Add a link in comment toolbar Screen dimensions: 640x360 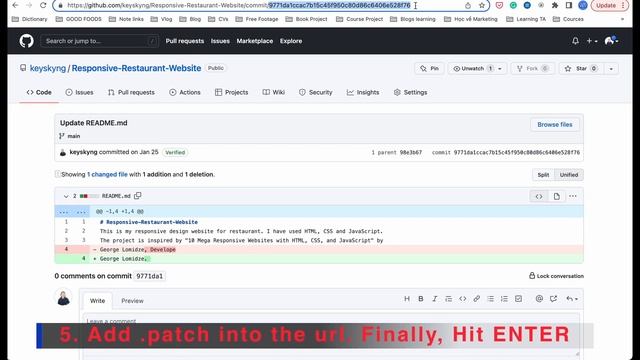(476, 299)
